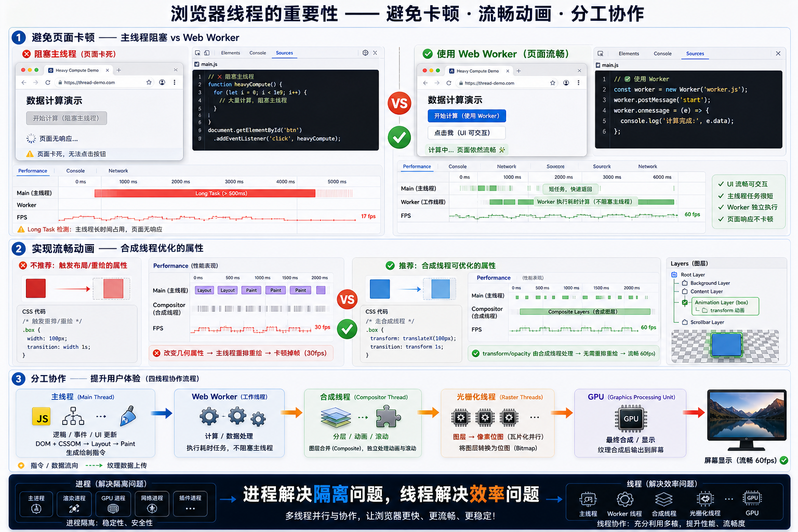Click the red Long Task bar
This screenshot has width=798, height=532.
pyautogui.click(x=205, y=193)
